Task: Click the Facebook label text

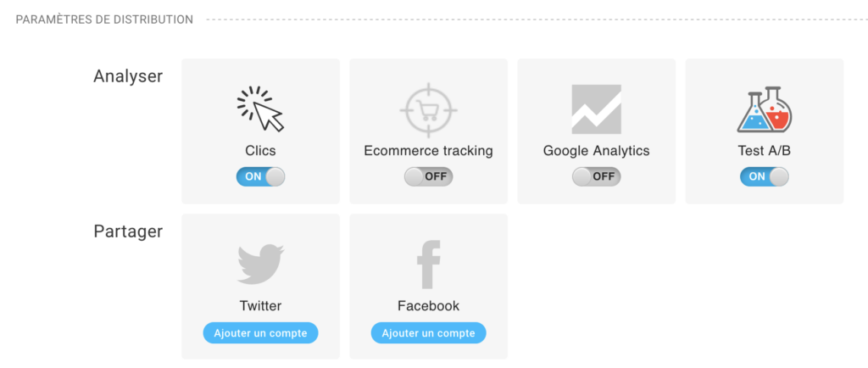Action: [428, 305]
